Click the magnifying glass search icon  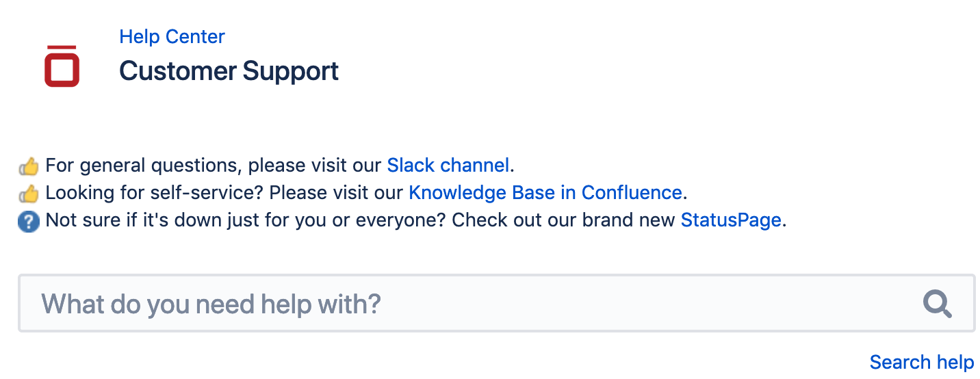(937, 303)
